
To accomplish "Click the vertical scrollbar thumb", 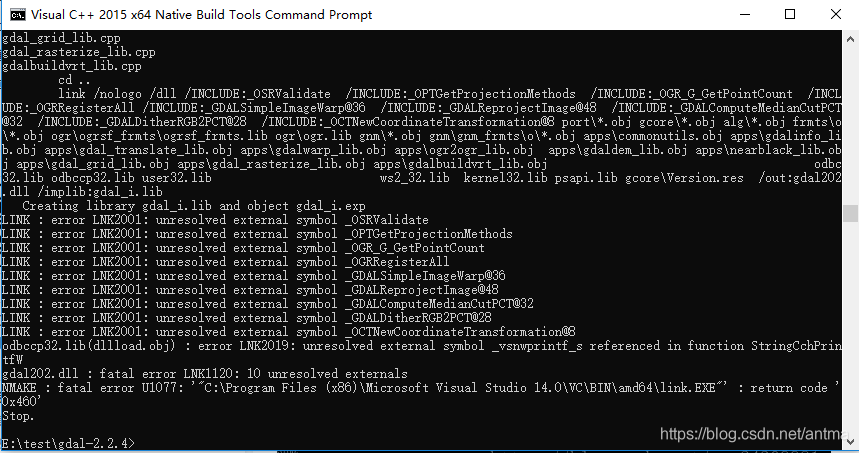I will pyautogui.click(x=851, y=213).
